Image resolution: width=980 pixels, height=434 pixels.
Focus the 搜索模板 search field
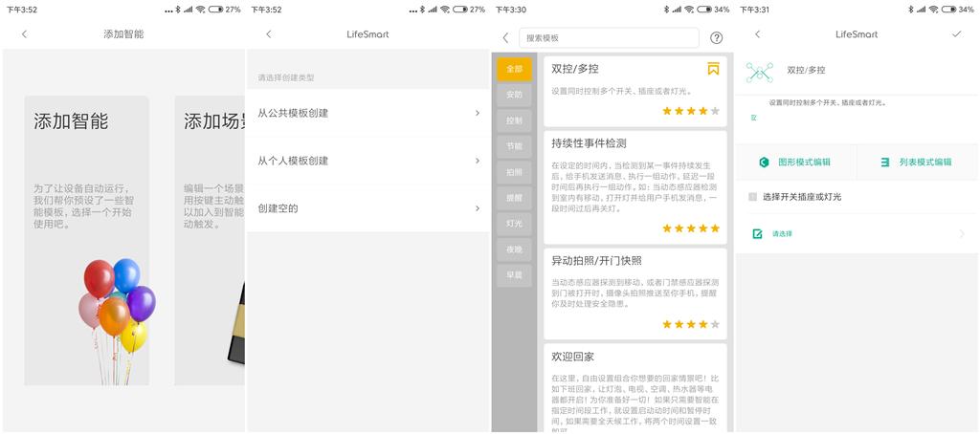tap(609, 38)
